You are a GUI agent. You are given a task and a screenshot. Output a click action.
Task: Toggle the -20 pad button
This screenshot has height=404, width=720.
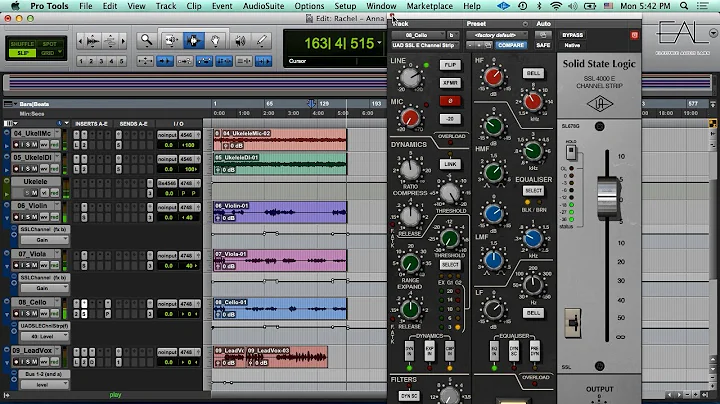pyautogui.click(x=450, y=119)
